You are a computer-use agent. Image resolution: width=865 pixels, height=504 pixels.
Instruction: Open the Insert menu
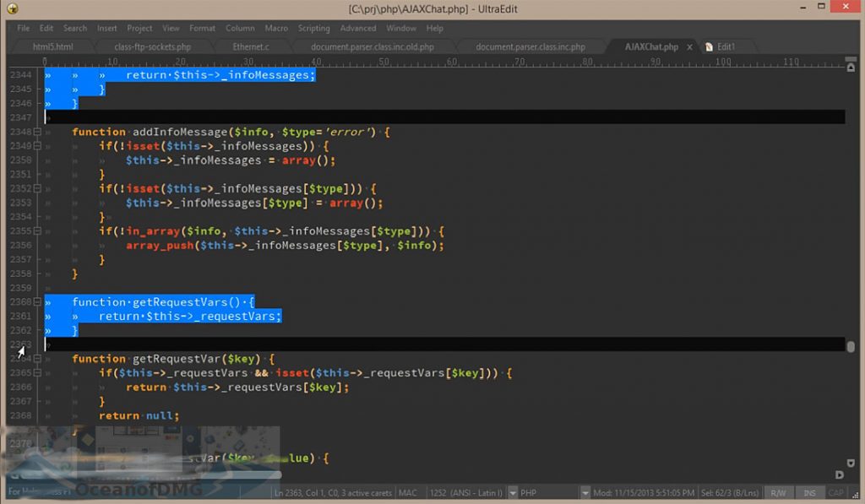107,28
